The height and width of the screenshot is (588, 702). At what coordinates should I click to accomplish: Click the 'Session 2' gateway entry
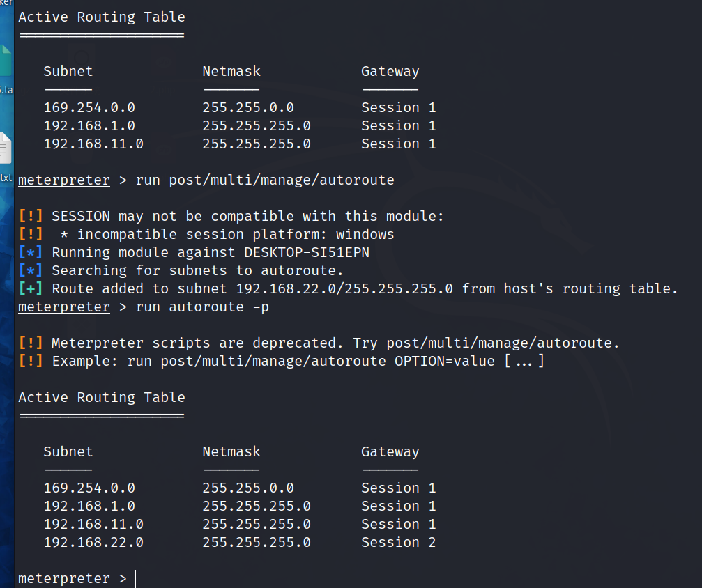point(398,543)
